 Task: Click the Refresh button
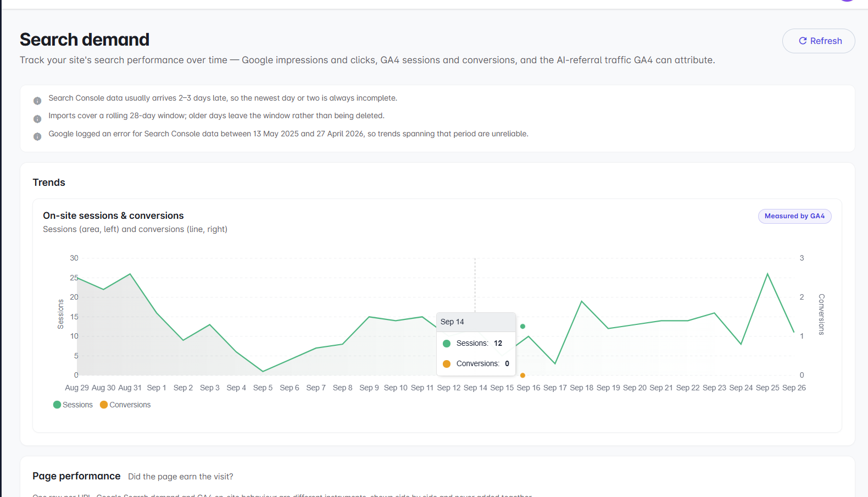tap(819, 41)
